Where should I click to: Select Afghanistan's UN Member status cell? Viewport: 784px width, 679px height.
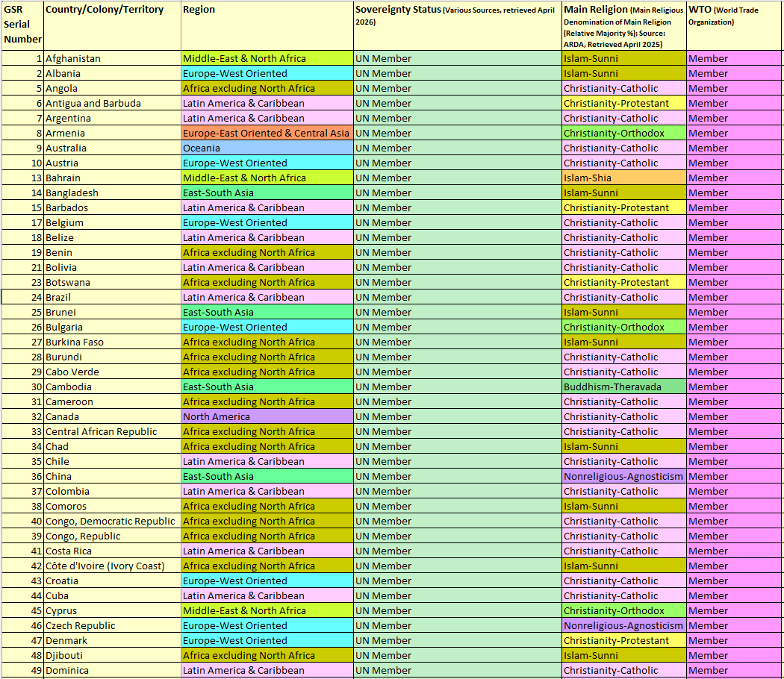pyautogui.click(x=458, y=58)
